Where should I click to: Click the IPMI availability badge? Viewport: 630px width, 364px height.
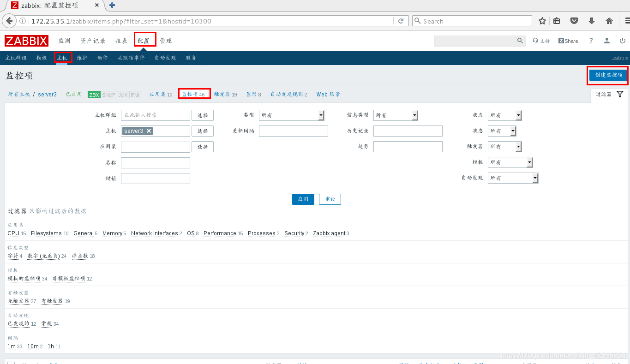tap(135, 95)
